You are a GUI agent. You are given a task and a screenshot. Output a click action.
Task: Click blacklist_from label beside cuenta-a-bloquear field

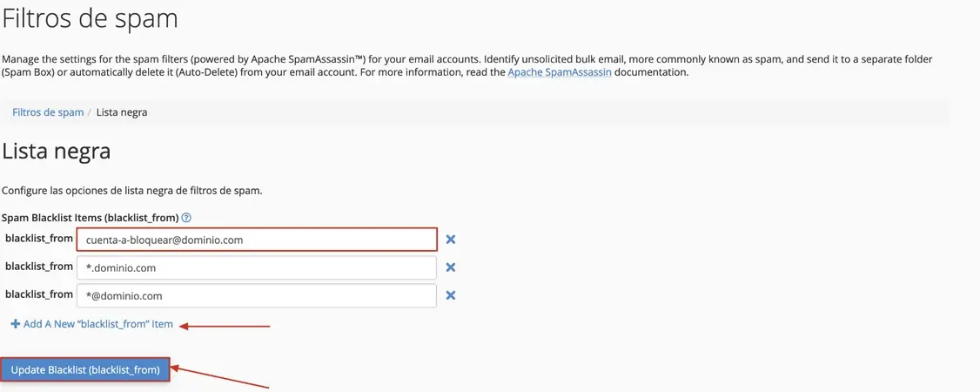pyautogui.click(x=39, y=238)
